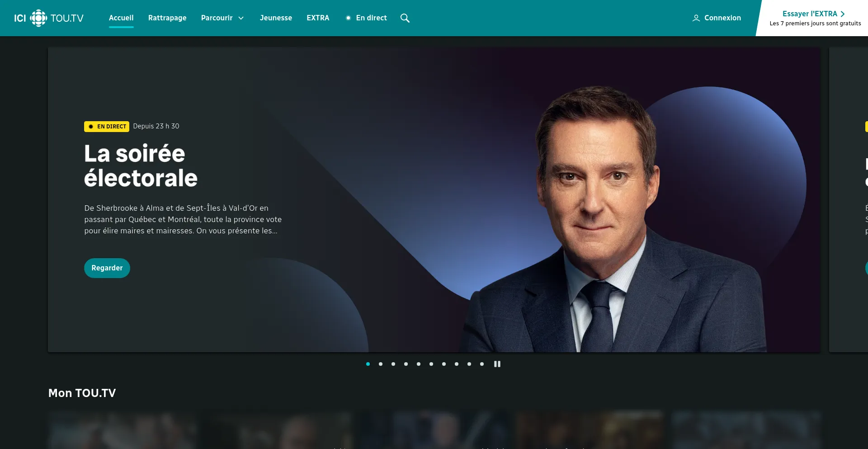The width and height of the screenshot is (868, 449).
Task: Click the chevron beside Parcourir
Action: 241,18
